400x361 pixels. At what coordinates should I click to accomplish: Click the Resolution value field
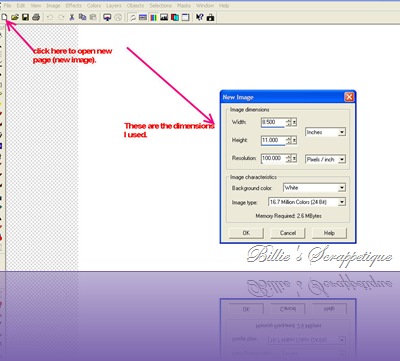[x=273, y=158]
